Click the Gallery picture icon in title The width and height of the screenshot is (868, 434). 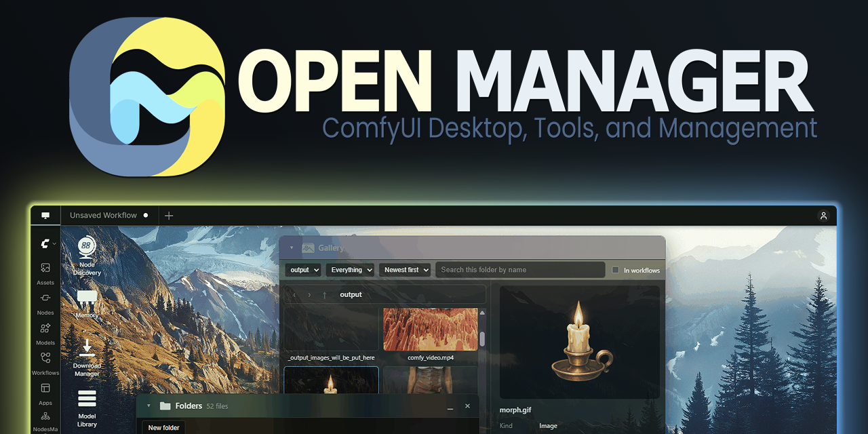(x=308, y=248)
